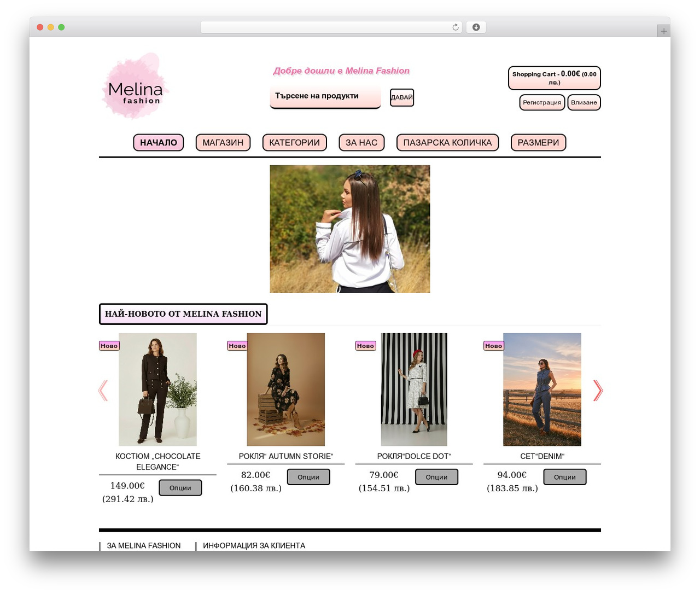Click Опции for the Denim set

[x=565, y=477]
